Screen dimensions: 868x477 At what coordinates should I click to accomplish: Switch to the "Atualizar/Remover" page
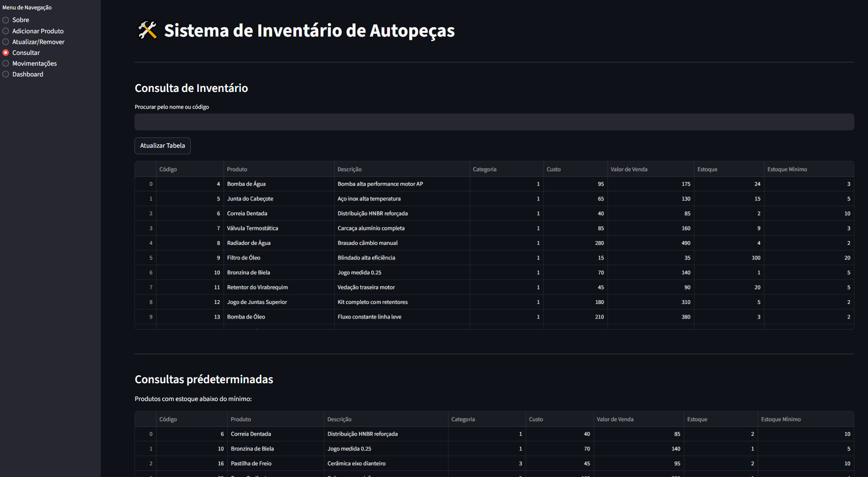[38, 42]
